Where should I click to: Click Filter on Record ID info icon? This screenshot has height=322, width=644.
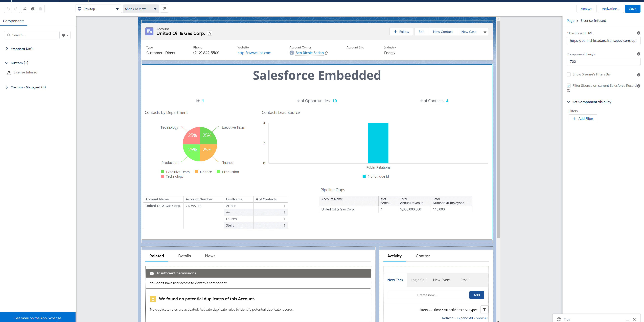638,86
